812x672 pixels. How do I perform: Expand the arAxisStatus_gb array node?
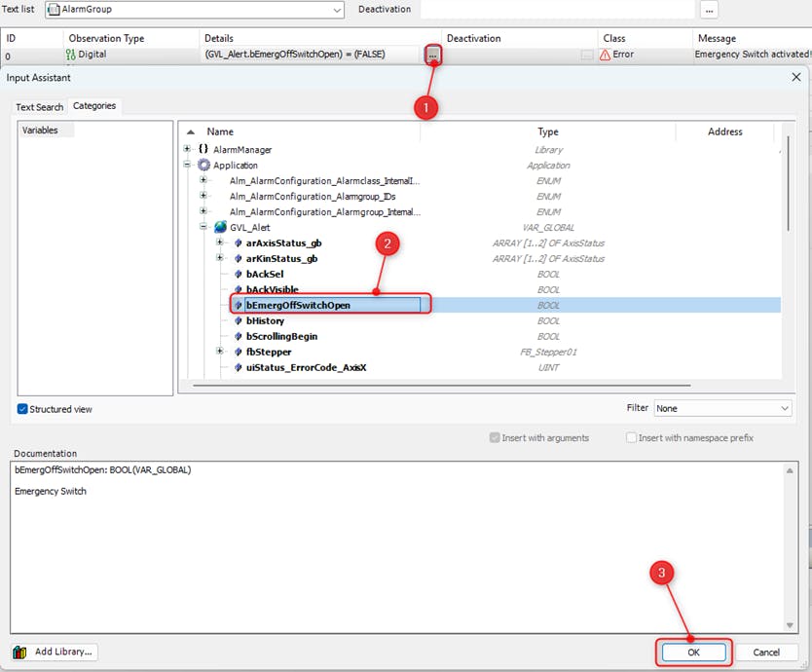pos(220,243)
